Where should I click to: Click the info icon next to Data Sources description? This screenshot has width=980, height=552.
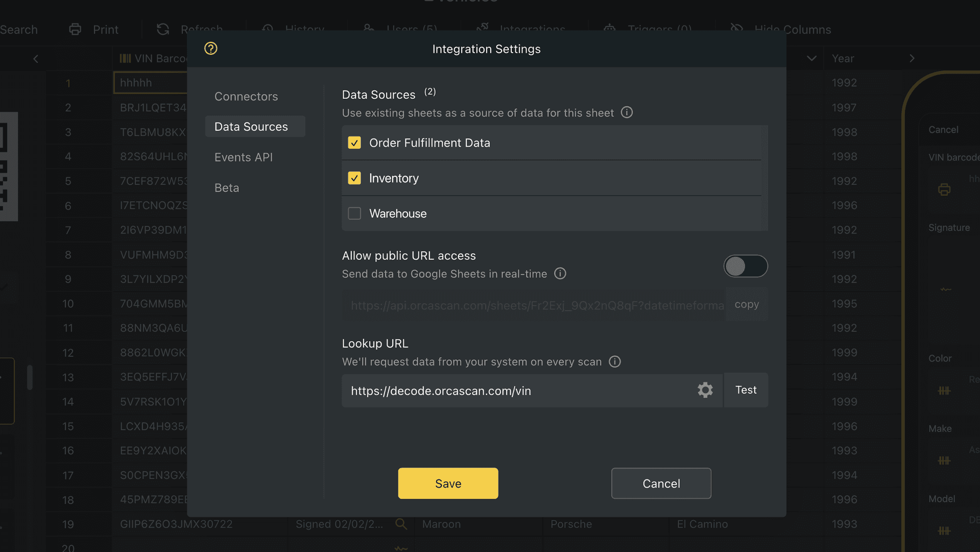click(627, 112)
